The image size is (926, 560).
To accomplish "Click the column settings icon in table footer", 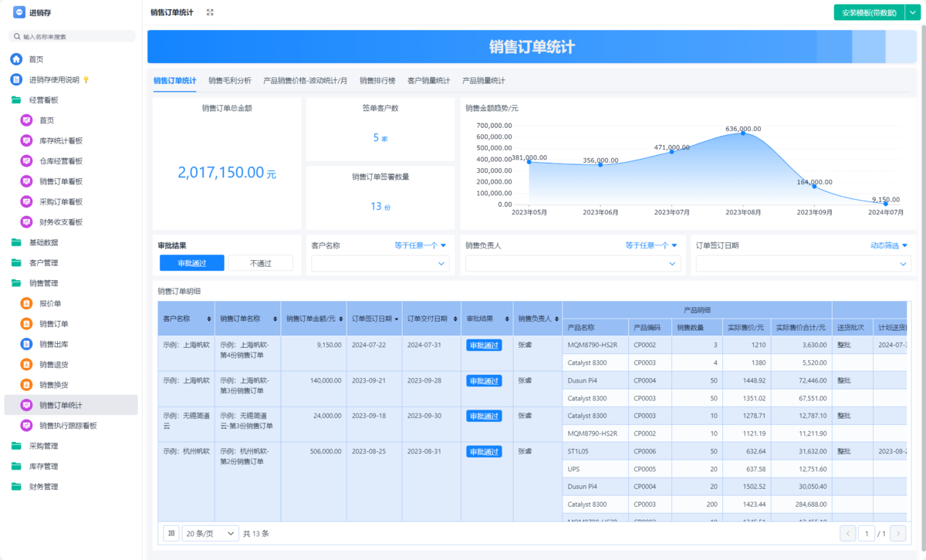I will pyautogui.click(x=171, y=533).
